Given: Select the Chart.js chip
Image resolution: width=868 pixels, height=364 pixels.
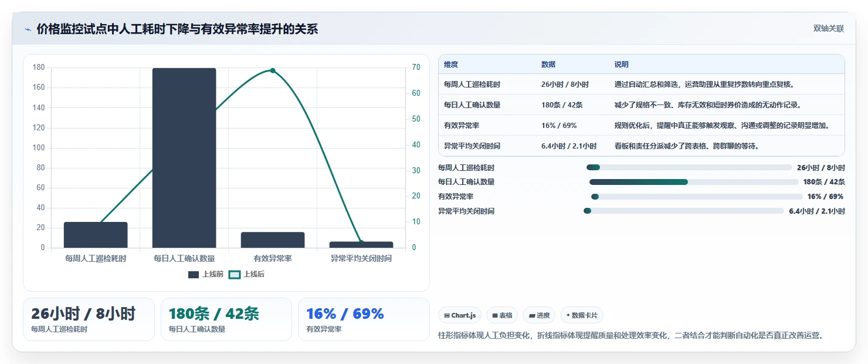Looking at the screenshot, I should [460, 315].
